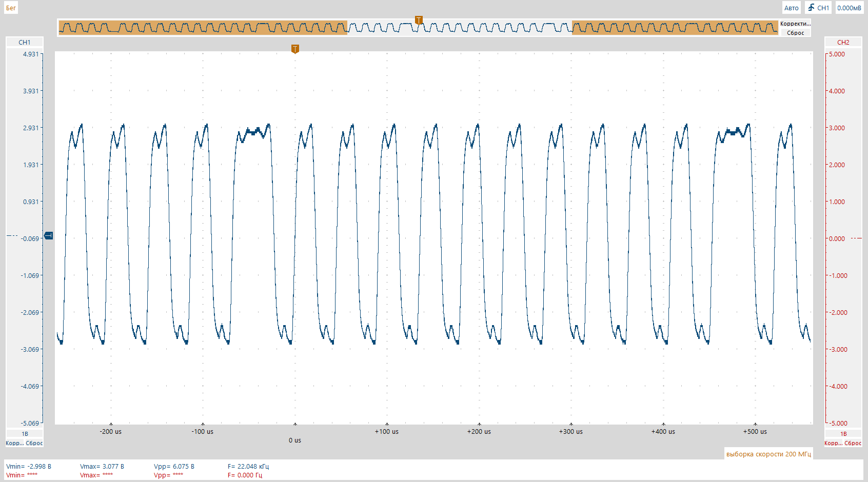Click the blue CH1 zero-level marker arrow
Viewport: 868px width, 482px height.
pos(49,235)
